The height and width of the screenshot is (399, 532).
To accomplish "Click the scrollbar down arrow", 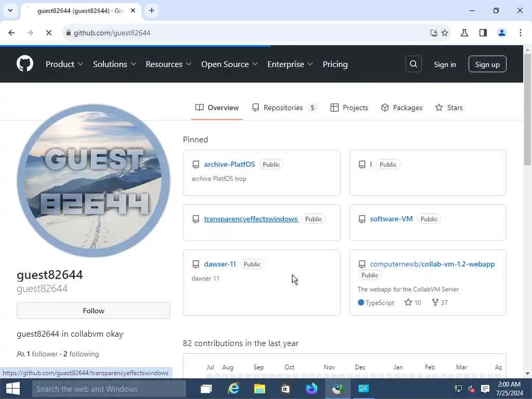I will point(528,374).
